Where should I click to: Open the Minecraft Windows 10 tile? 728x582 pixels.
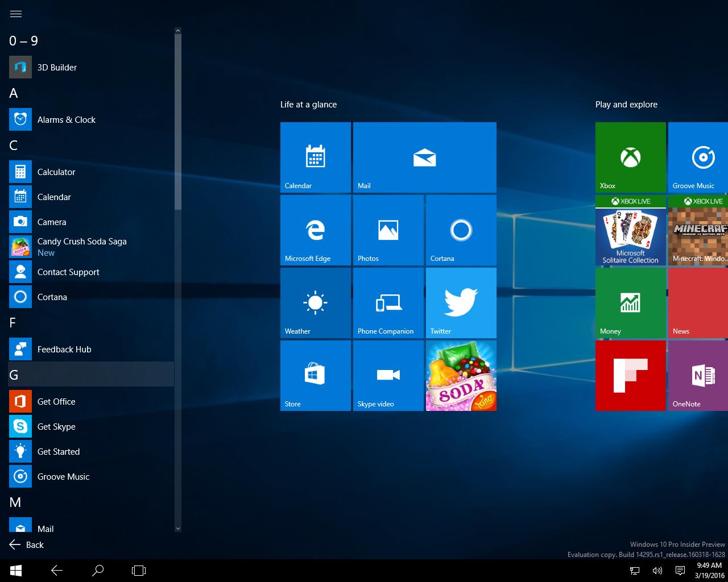(x=698, y=230)
